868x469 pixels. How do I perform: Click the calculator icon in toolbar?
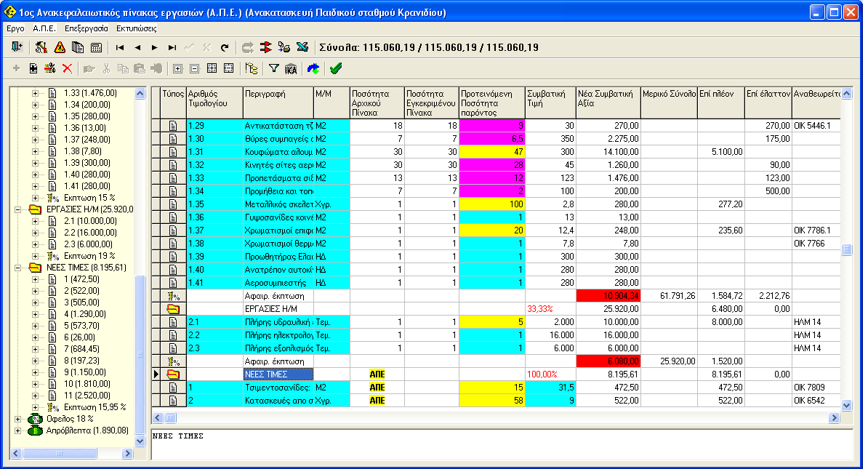(96, 47)
